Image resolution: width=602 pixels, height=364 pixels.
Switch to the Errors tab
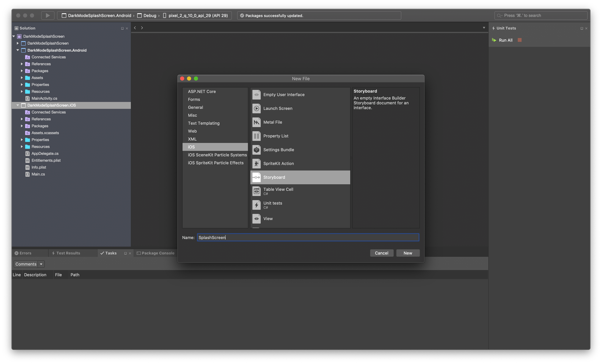click(23, 253)
